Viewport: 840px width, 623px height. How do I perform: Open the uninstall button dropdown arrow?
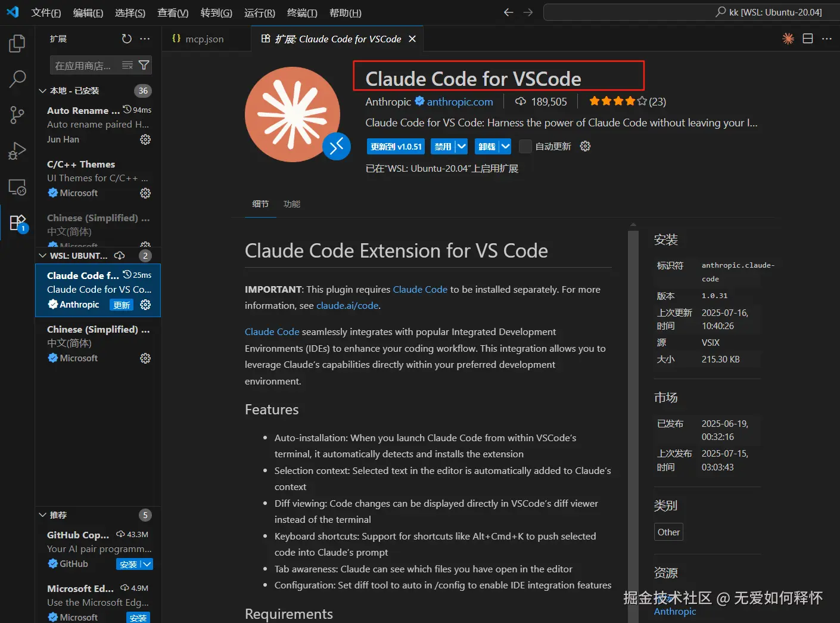click(505, 146)
